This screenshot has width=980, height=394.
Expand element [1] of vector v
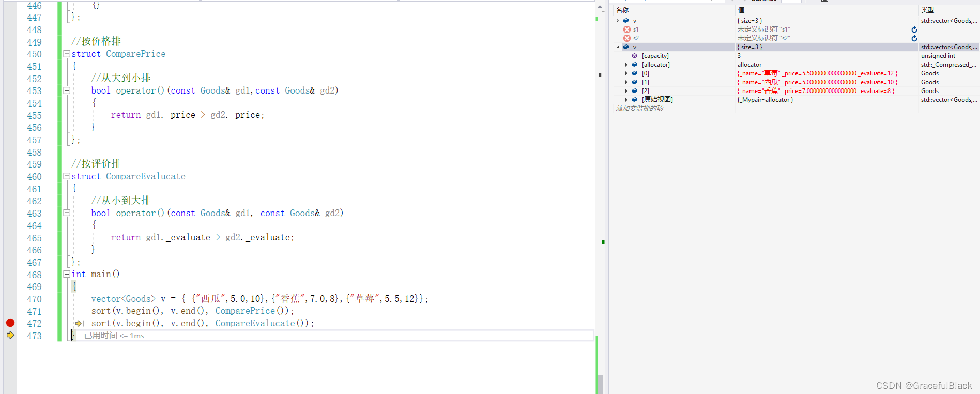(626, 82)
